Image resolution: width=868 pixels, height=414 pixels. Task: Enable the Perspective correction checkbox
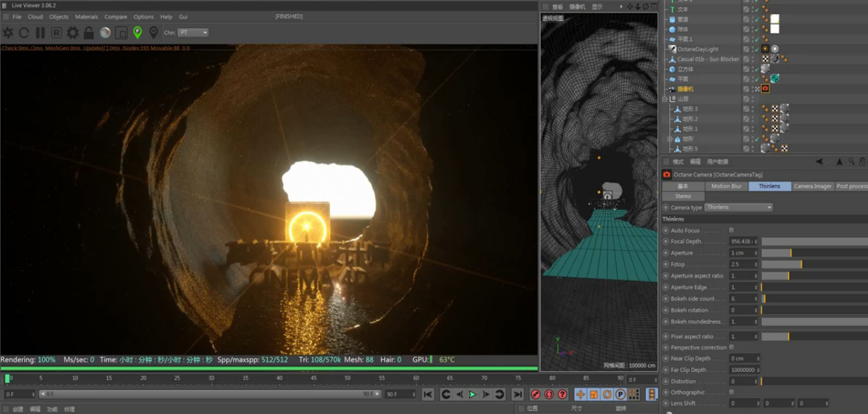pos(731,347)
